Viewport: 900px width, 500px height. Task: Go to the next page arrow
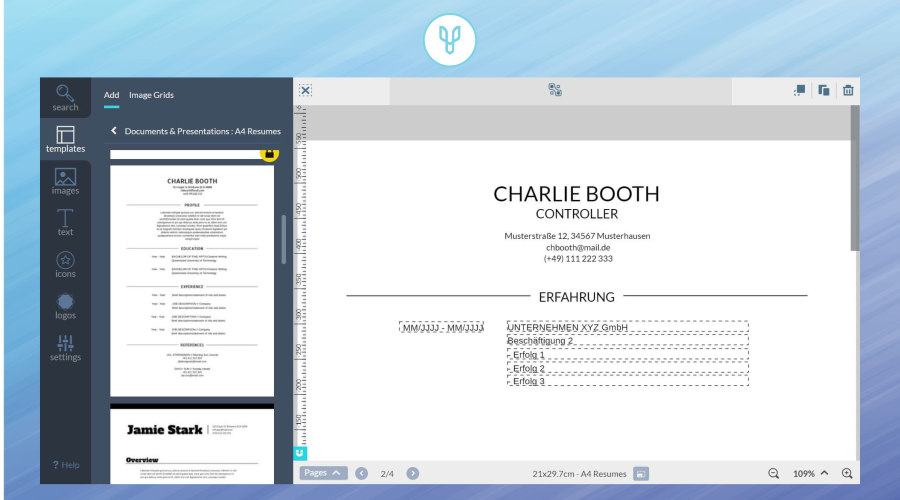coord(413,473)
